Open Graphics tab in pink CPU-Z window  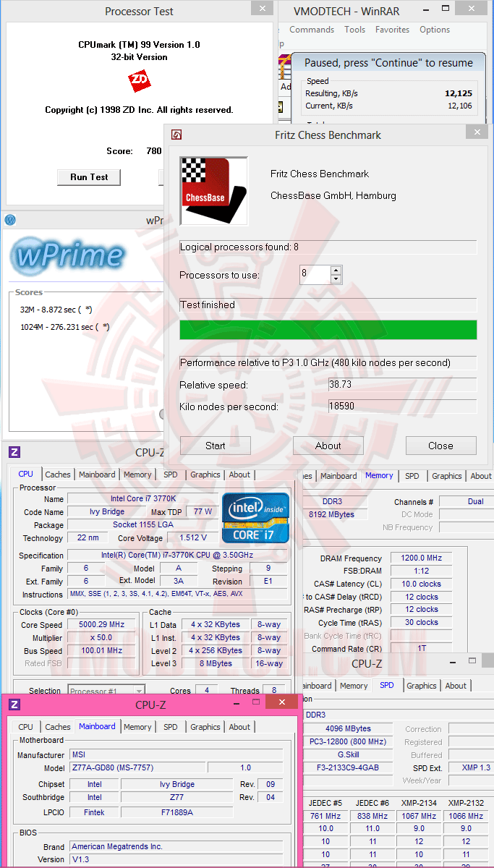click(x=205, y=727)
